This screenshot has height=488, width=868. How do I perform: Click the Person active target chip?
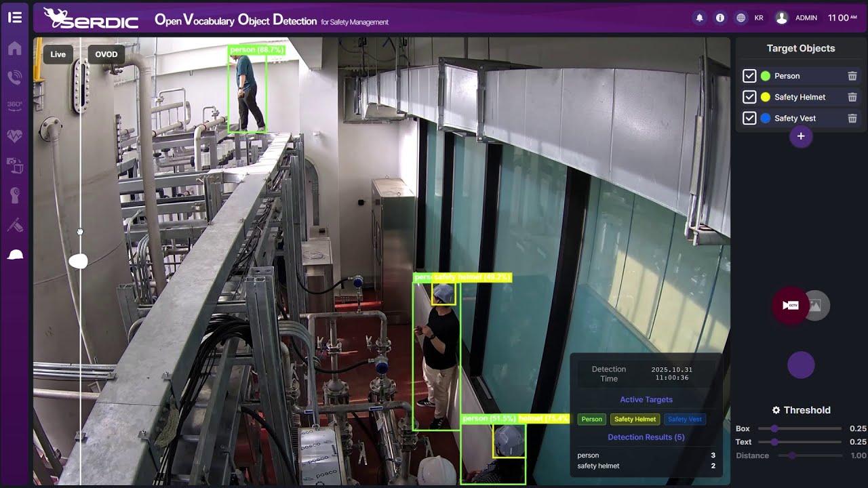(x=591, y=419)
